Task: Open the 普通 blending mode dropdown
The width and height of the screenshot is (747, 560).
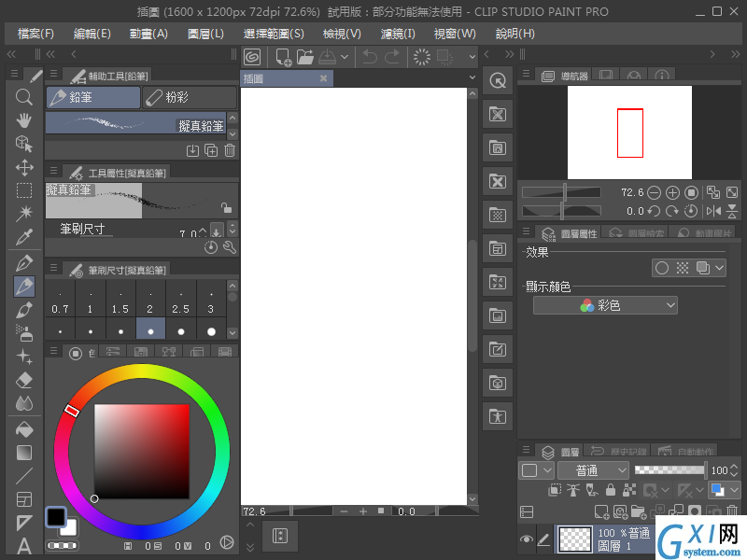Action: click(x=593, y=471)
